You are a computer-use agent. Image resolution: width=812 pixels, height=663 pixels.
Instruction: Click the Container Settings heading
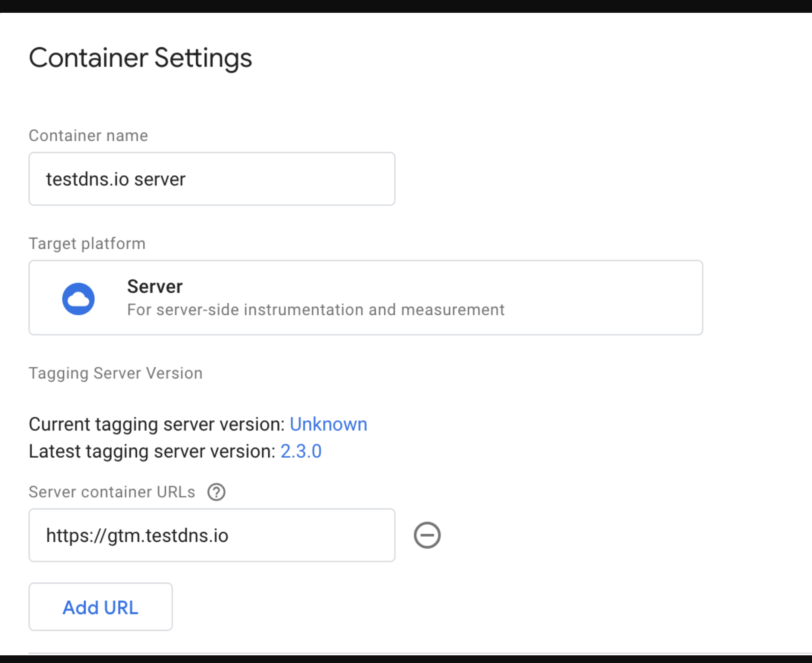pyautogui.click(x=140, y=58)
